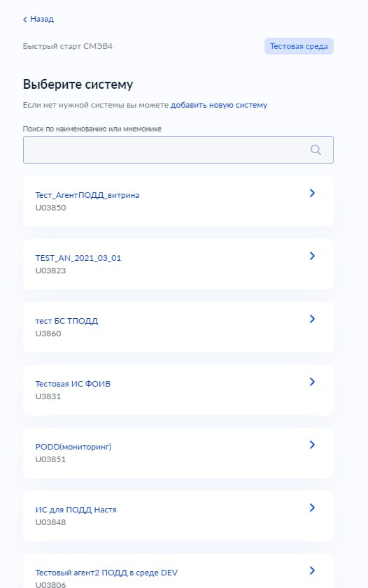The image size is (368, 588).
Task: Choose the Тестовая ИС ФОИВ system
Action: pos(178,390)
